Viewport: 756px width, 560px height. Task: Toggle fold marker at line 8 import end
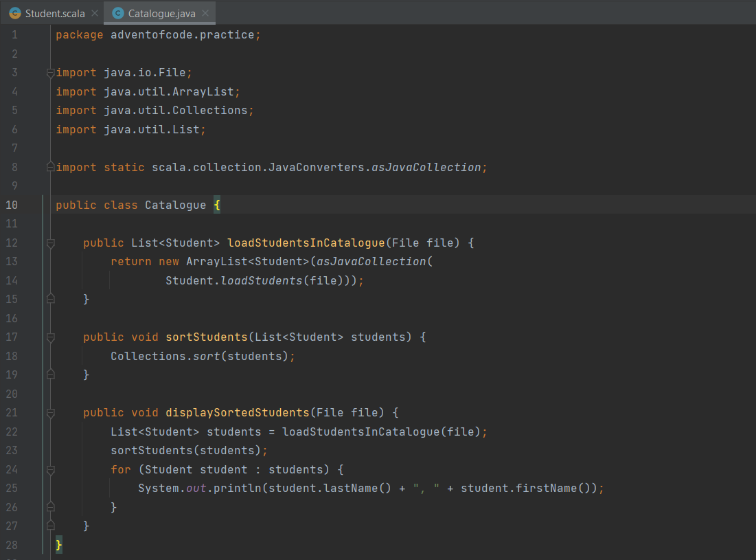click(51, 167)
